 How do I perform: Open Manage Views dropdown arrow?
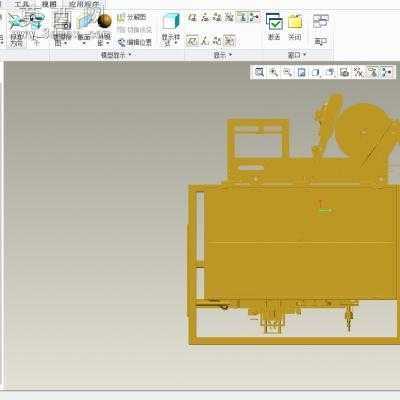[x=65, y=43]
